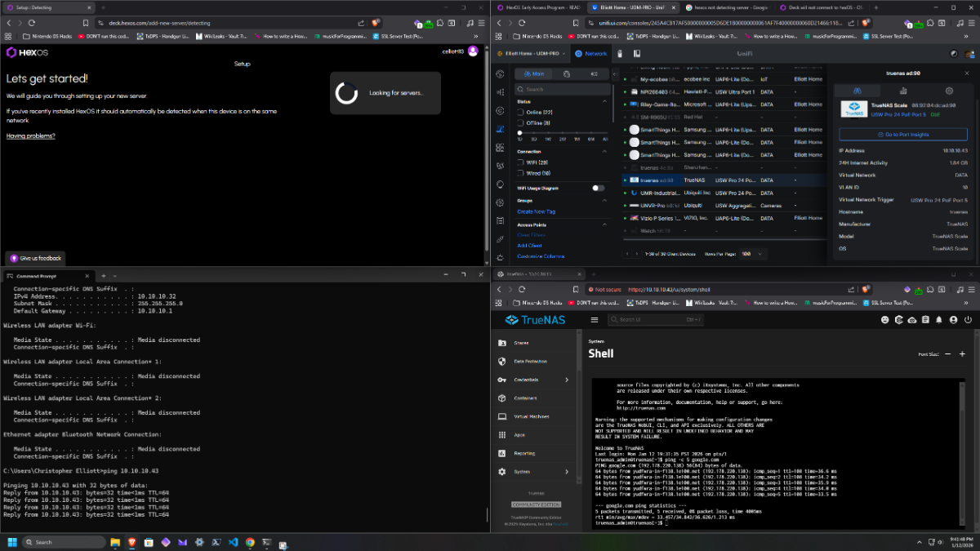980x551 pixels.
Task: Click the TrueNAS power icon in top bar
Action: pos(967,320)
